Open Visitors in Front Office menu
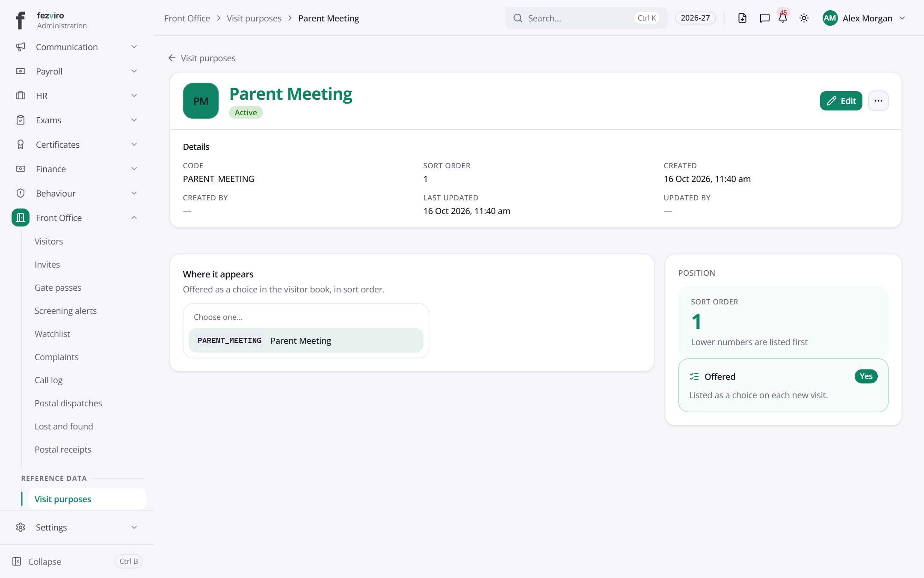This screenshot has height=578, width=924. pos(49,241)
